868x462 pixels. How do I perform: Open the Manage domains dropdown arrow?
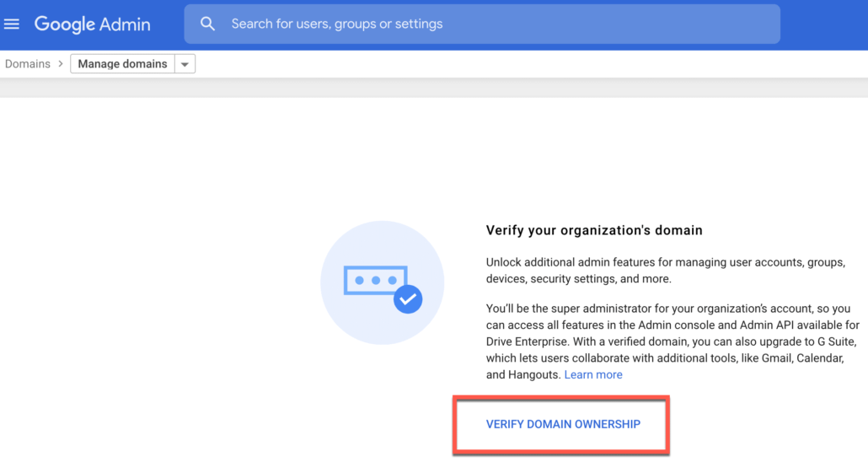point(185,64)
